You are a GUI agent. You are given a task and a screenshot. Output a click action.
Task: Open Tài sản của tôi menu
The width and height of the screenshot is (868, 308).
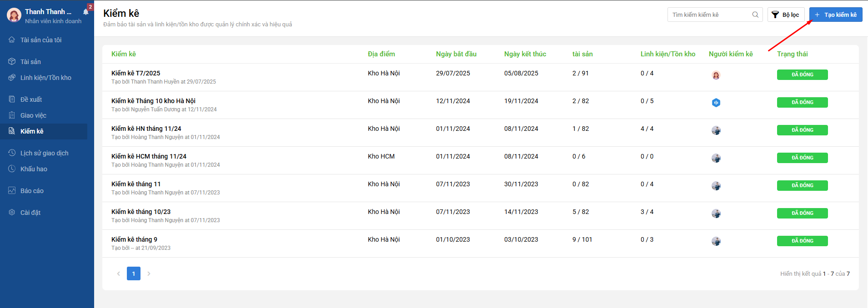coord(44,40)
